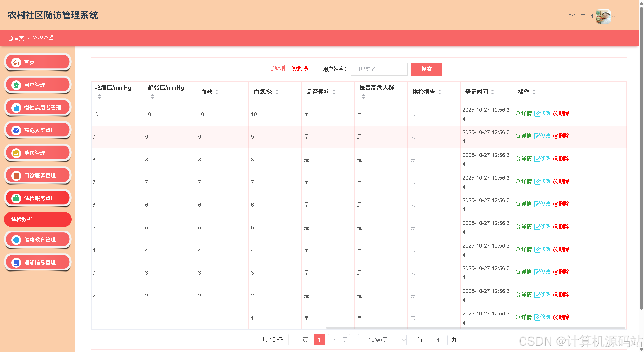
Task: Click the delete circle icon in row 5
Action: [556, 227]
